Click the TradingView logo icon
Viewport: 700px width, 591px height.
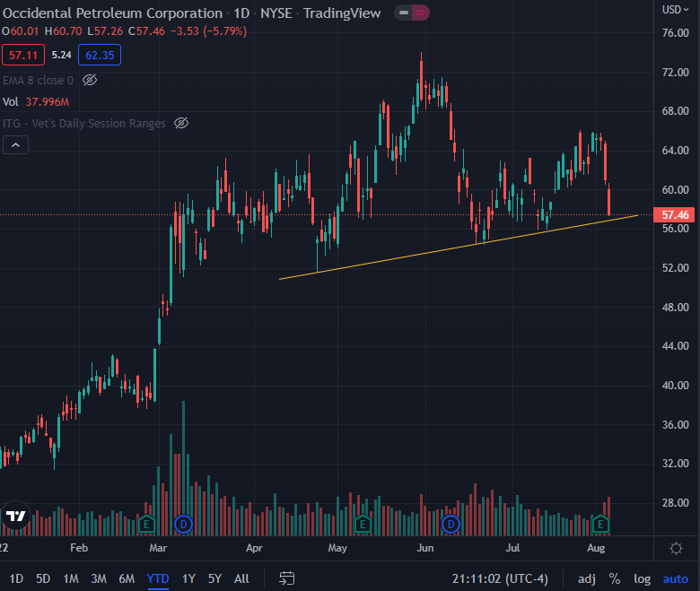[x=15, y=516]
